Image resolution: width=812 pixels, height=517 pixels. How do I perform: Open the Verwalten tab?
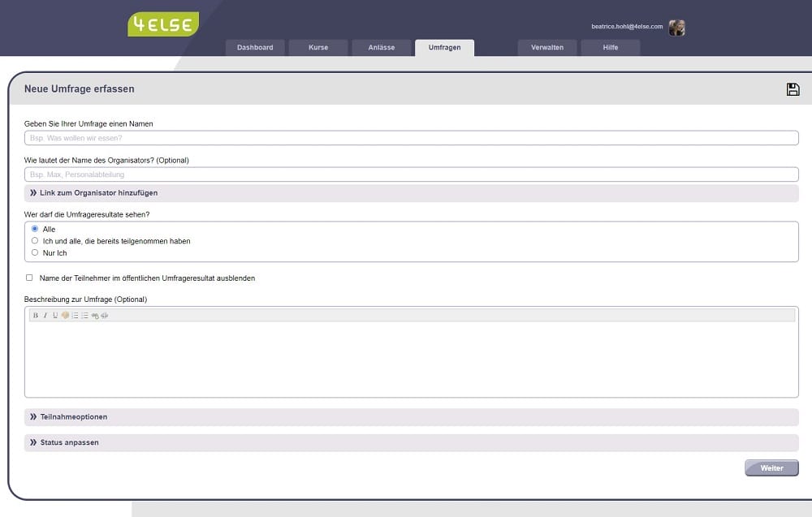pos(547,48)
